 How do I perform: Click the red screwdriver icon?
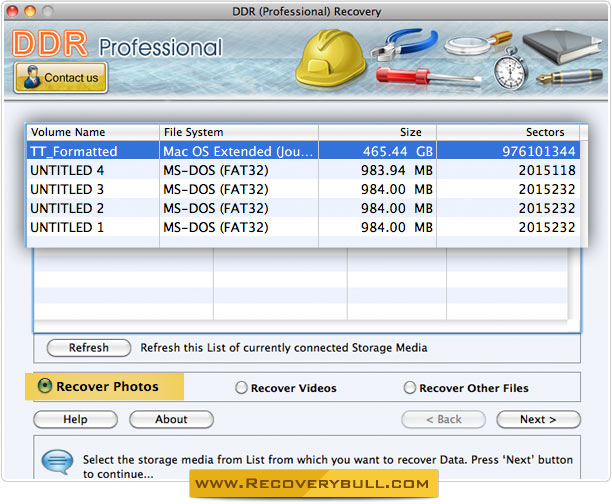tap(428, 76)
